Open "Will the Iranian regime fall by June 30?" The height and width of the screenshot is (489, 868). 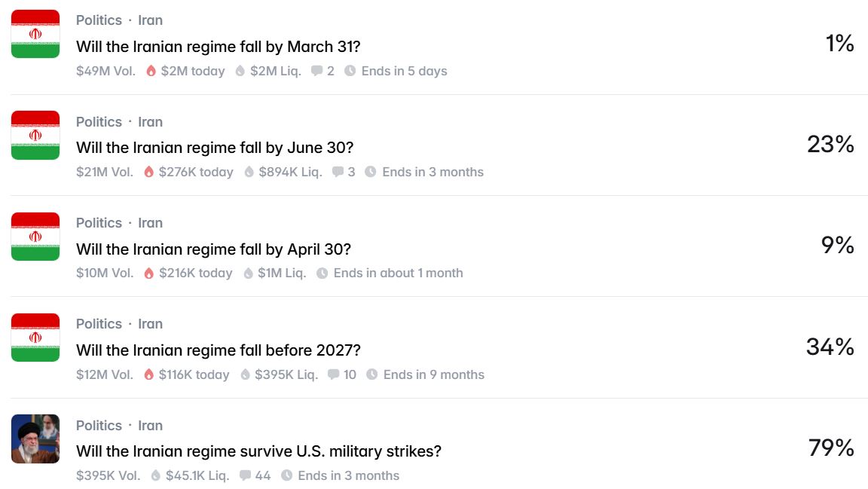tap(215, 148)
